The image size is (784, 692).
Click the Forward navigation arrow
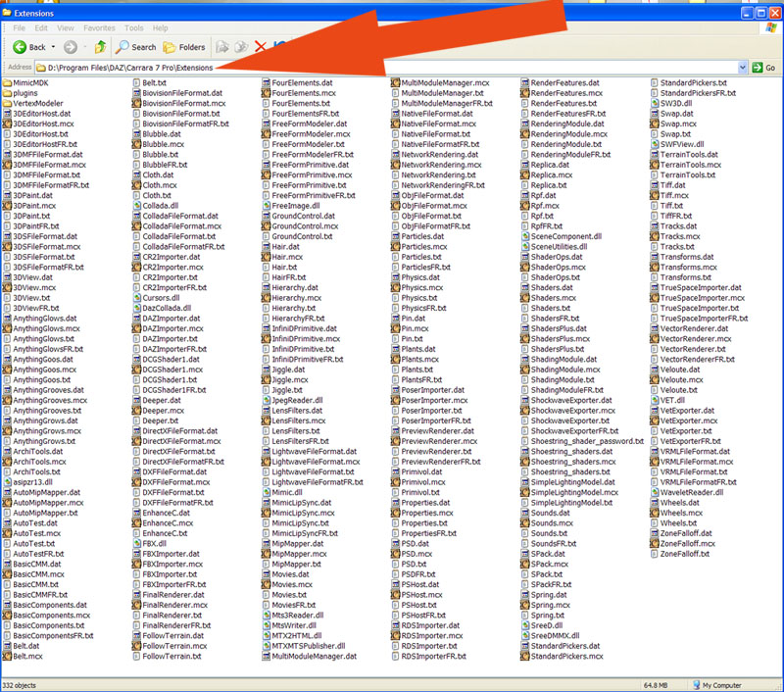click(x=71, y=47)
